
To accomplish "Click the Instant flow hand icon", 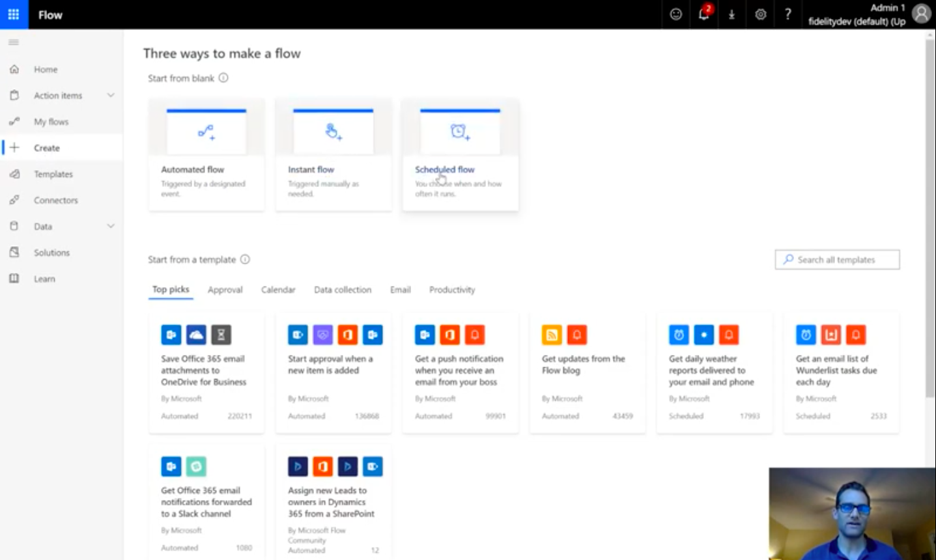I will coord(333,132).
